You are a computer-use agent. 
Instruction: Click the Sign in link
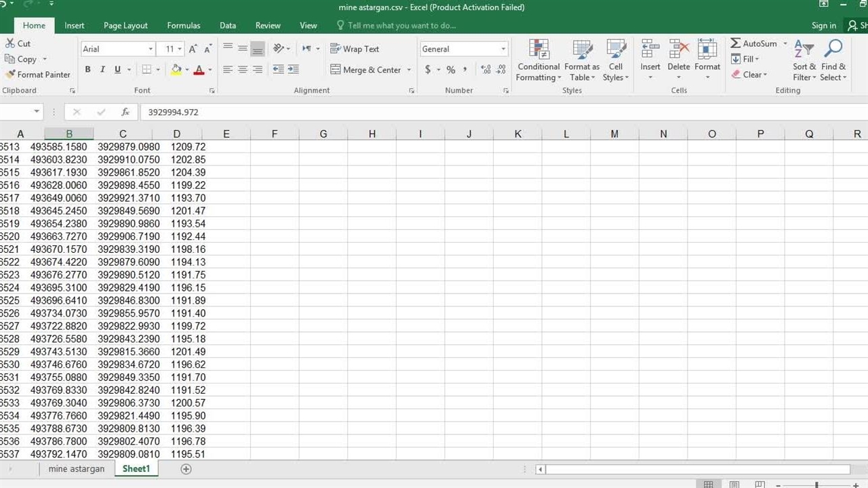(x=823, y=26)
